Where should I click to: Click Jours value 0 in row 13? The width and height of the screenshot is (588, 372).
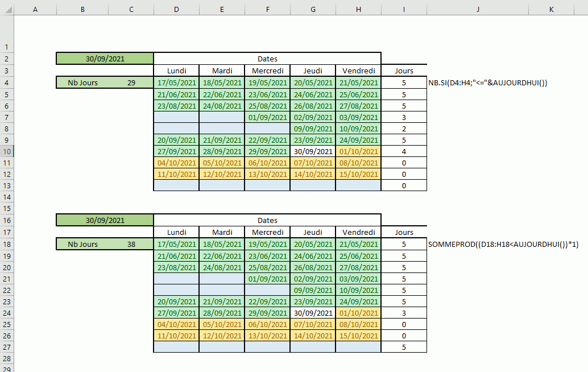(x=404, y=185)
